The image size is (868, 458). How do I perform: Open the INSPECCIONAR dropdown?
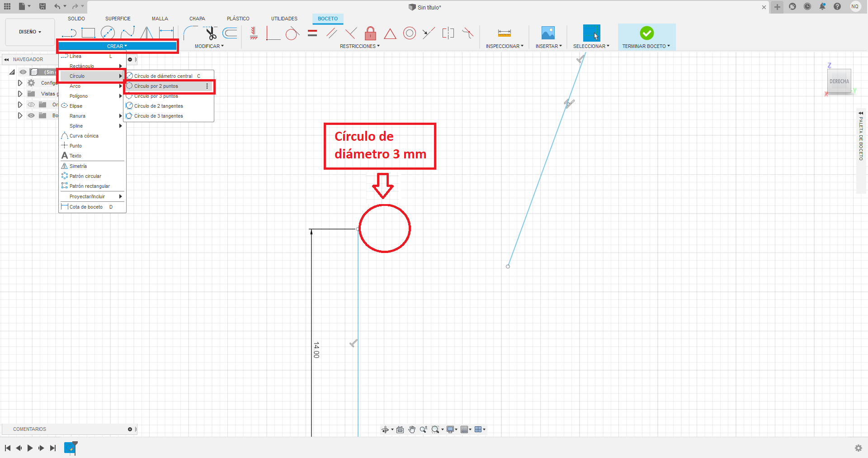tap(505, 46)
